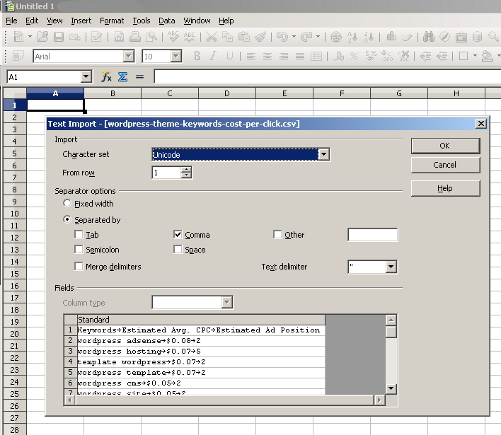Open the font size 10 dropdown

click(176, 56)
